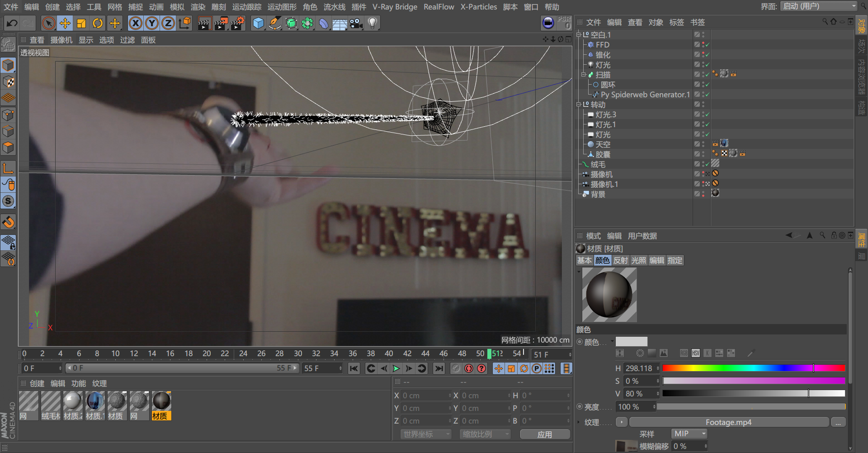
Task: Click the Undo arrow icon
Action: point(12,23)
